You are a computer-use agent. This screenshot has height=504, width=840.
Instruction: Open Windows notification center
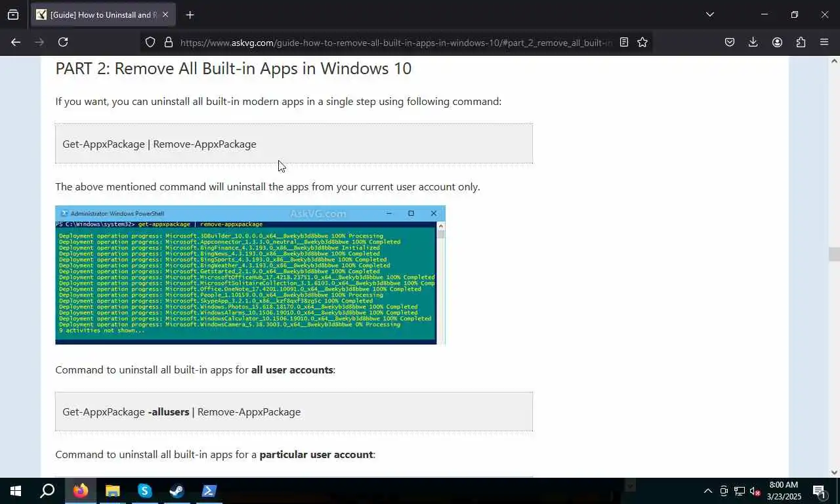tap(819, 491)
